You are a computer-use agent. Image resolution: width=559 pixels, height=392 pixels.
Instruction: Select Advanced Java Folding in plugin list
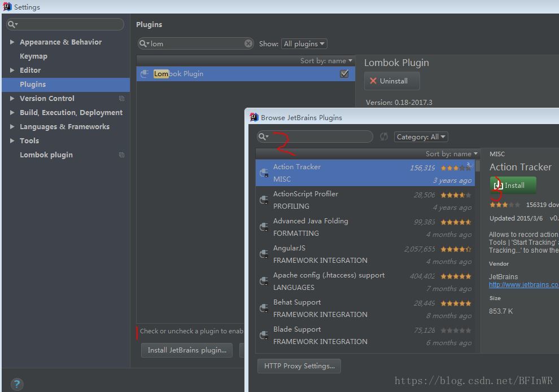tap(365, 227)
